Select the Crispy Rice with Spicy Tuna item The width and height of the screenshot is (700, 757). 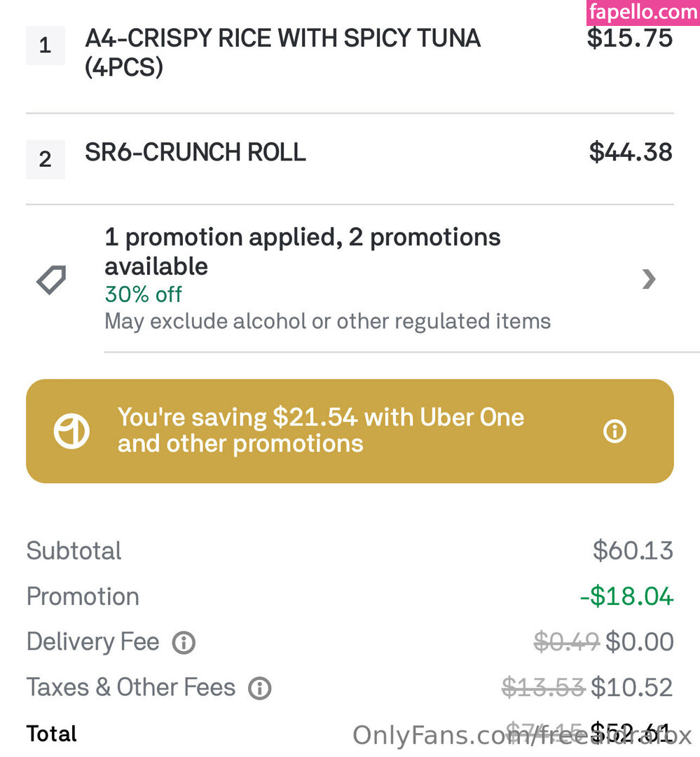coord(282,52)
